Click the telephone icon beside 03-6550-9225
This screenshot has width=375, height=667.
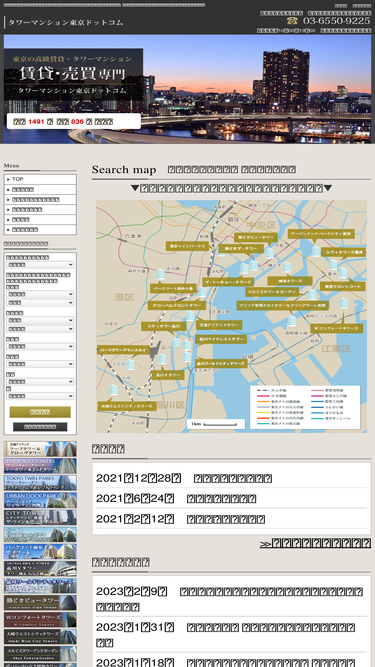(x=292, y=20)
